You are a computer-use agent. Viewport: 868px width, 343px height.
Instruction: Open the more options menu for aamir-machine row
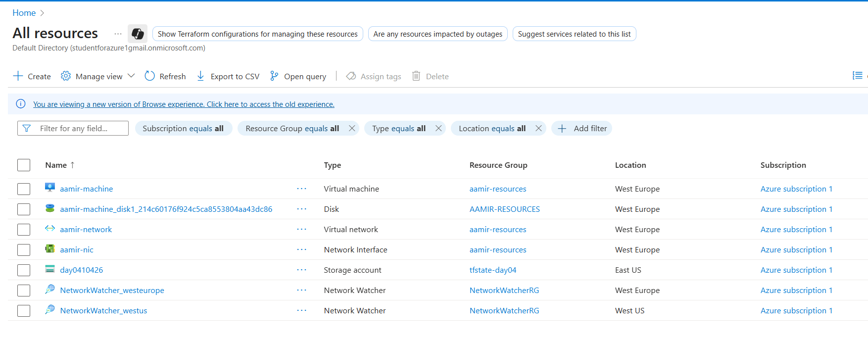point(302,189)
